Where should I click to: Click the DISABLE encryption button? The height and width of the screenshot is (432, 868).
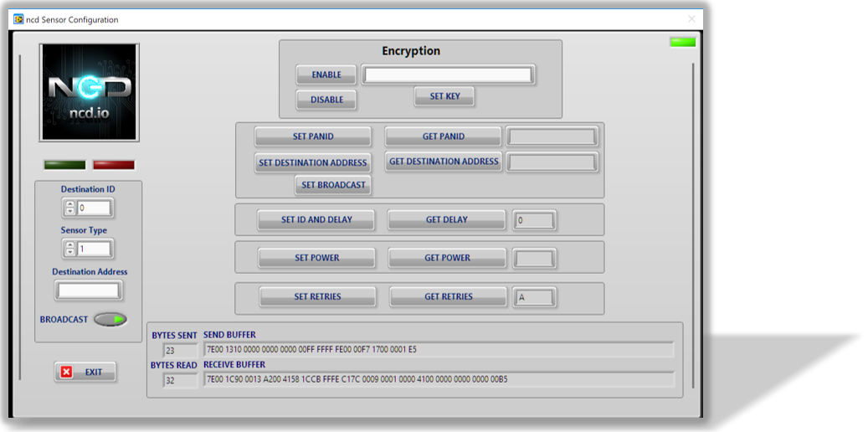[x=326, y=100]
